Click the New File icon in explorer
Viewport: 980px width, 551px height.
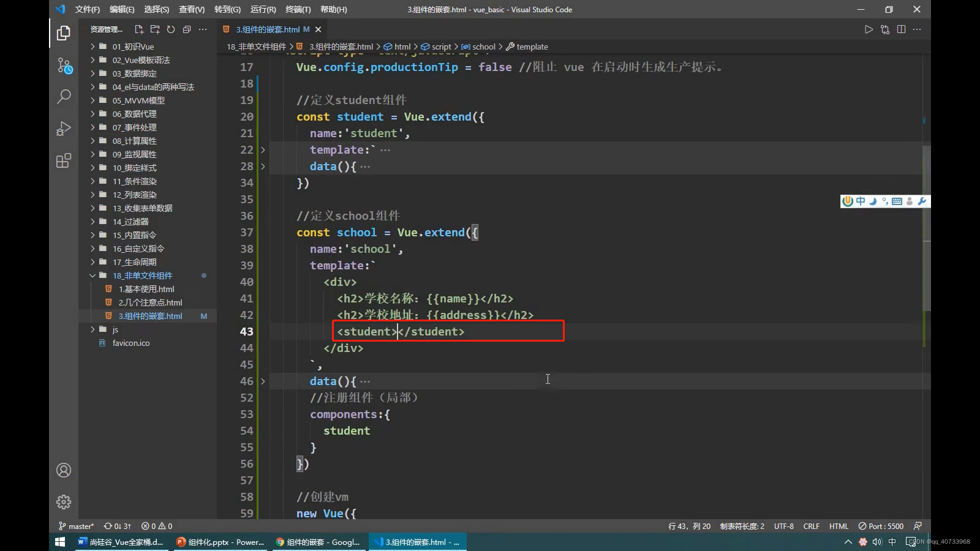click(x=139, y=29)
